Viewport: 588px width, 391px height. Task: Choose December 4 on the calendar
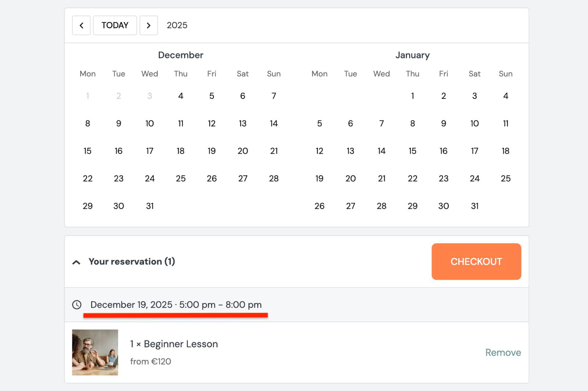[180, 96]
